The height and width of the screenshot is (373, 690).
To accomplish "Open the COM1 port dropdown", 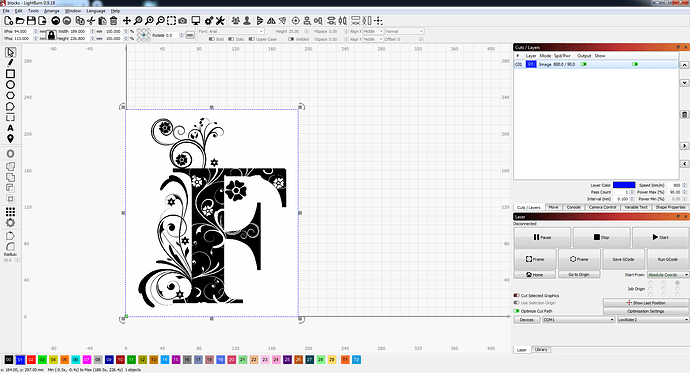I will (x=578, y=320).
